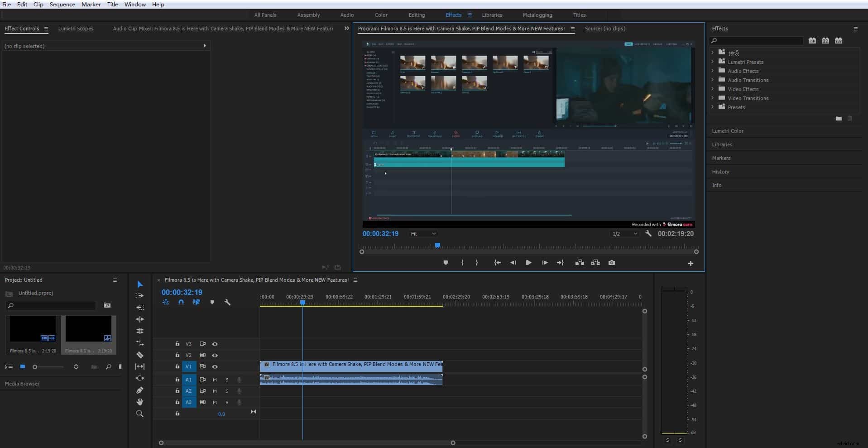This screenshot has width=868, height=448.
Task: Open the Fit zoom level dropdown
Action: 422,234
